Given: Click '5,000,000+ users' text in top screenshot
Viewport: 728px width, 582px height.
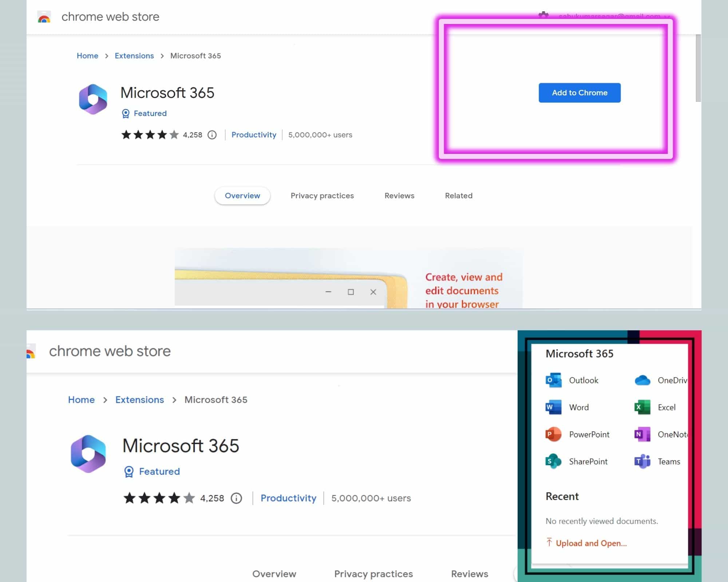Looking at the screenshot, I should click(320, 135).
